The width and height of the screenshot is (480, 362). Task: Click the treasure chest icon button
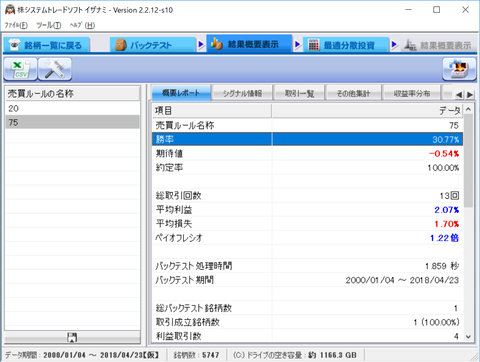click(459, 69)
